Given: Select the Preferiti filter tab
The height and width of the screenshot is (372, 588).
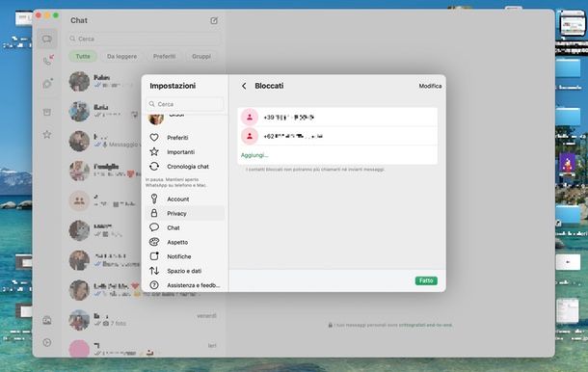Looking at the screenshot, I should (x=164, y=56).
